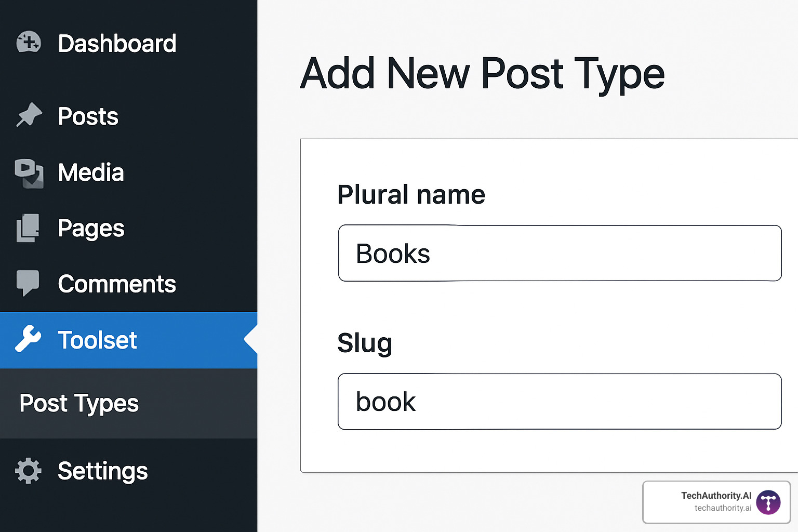Image resolution: width=798 pixels, height=532 pixels.
Task: Navigate to the Pages menu
Action: (x=91, y=228)
